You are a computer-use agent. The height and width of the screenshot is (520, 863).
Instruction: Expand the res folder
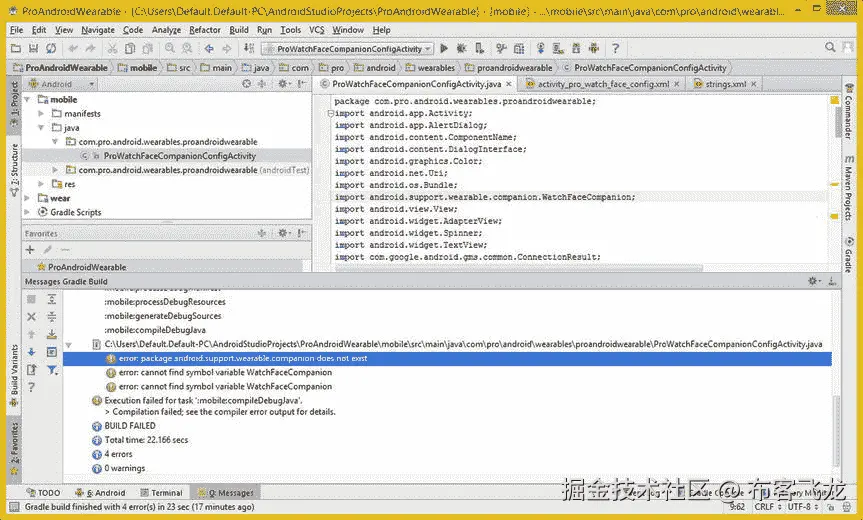(41, 184)
